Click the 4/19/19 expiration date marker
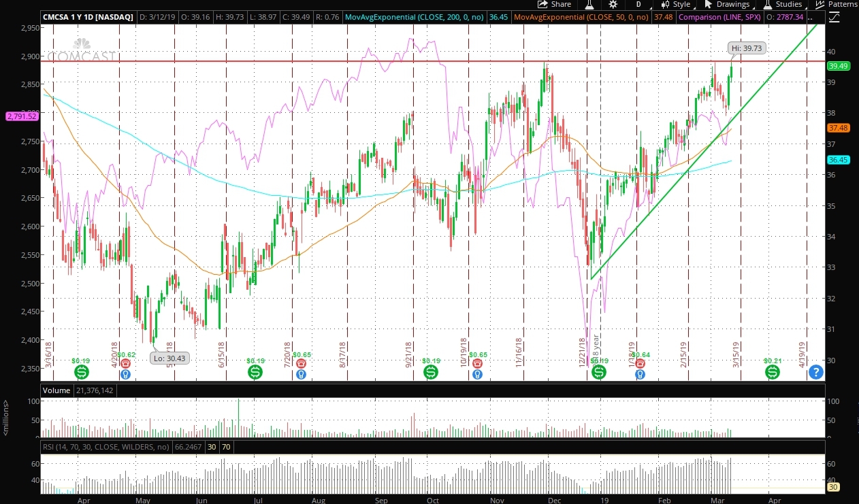The image size is (859, 504). pyautogui.click(x=803, y=356)
